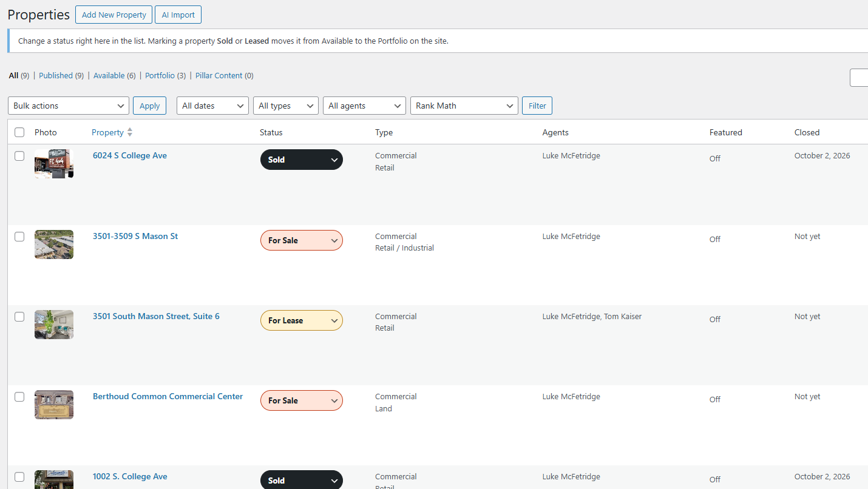Mark the Berthoud Common Commercial Center checkbox
Viewport: 868px width, 489px height.
click(19, 397)
